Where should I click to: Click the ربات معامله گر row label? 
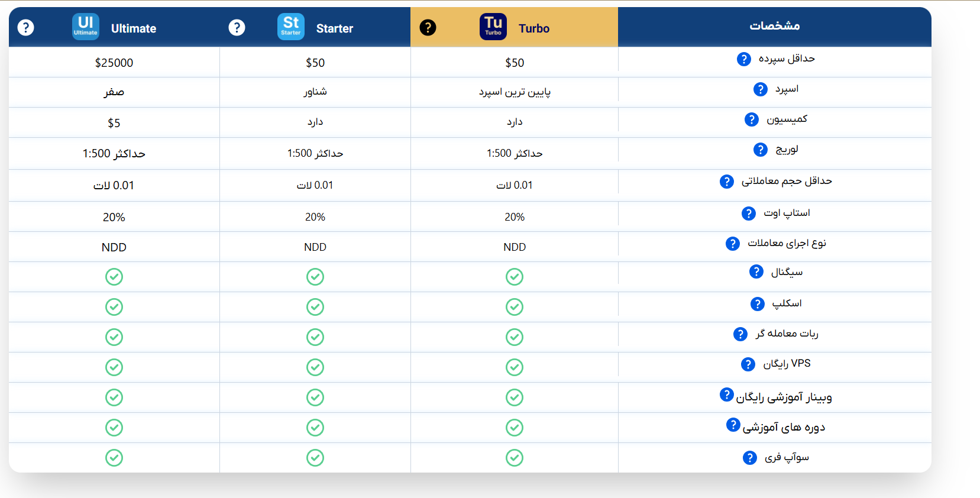pyautogui.click(x=787, y=334)
